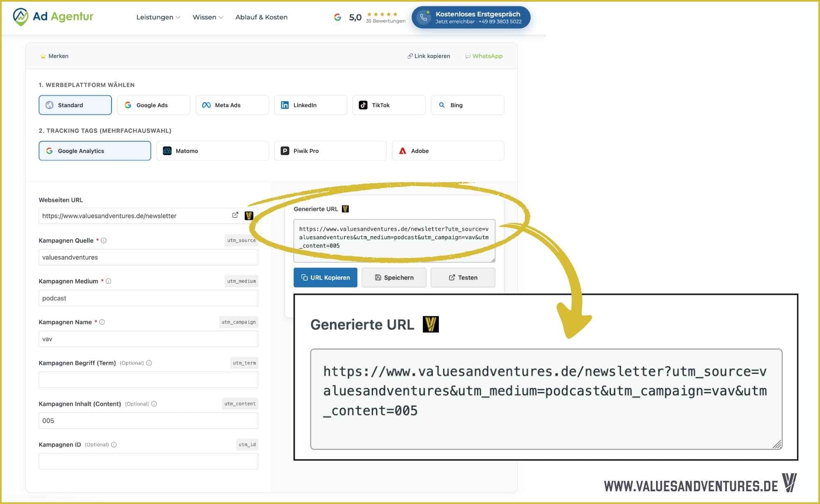Click the utm_id tag label
Image resolution: width=820 pixels, height=504 pixels.
pos(247,445)
